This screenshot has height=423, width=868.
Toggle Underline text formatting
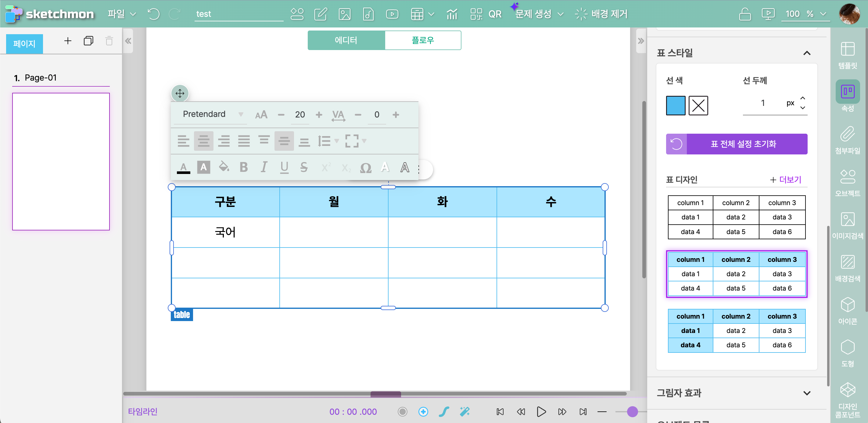284,167
